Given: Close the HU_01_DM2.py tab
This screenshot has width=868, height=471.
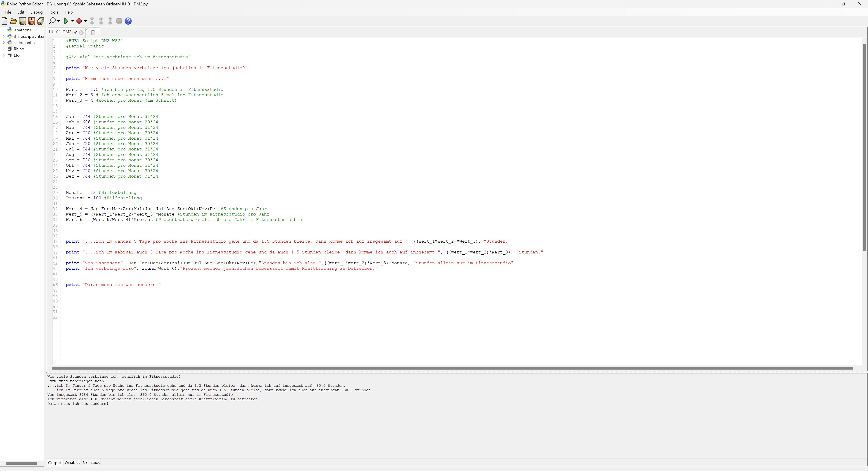Looking at the screenshot, I should (x=81, y=32).
